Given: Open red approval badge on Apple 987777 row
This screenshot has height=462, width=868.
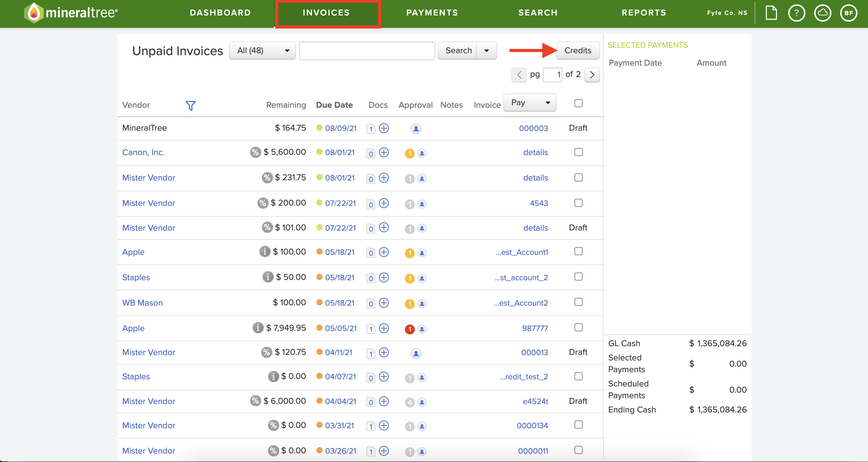Looking at the screenshot, I should click(410, 329).
